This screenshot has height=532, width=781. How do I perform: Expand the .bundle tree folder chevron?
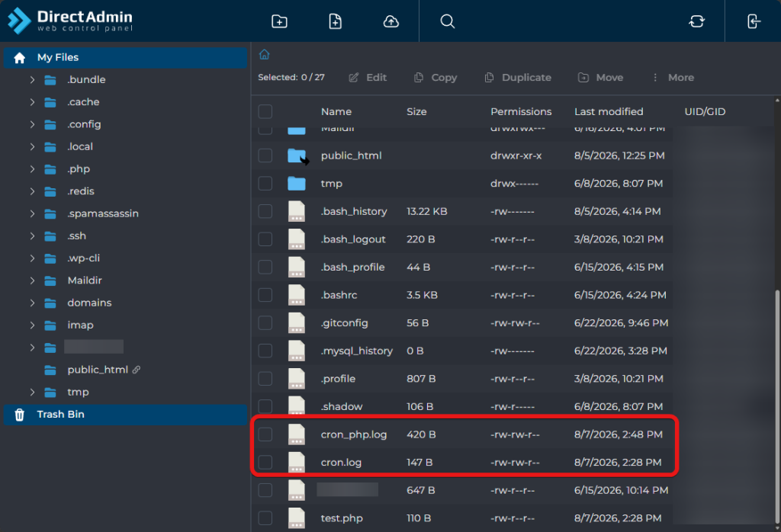[x=32, y=79]
